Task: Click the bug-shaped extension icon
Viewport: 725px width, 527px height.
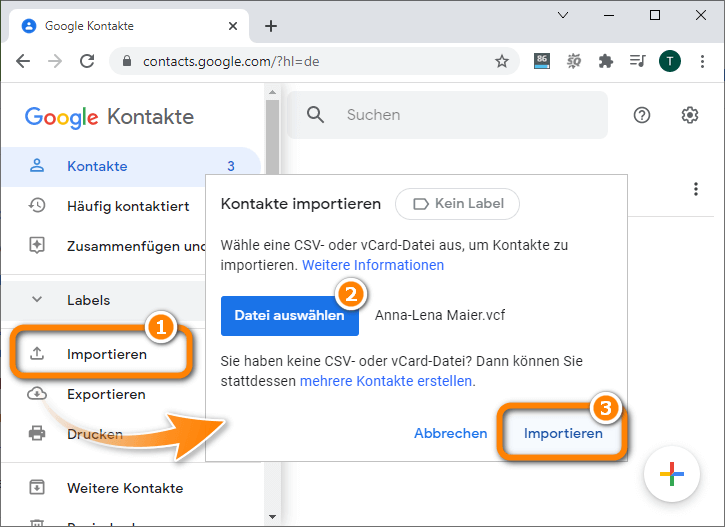Action: pos(574,61)
